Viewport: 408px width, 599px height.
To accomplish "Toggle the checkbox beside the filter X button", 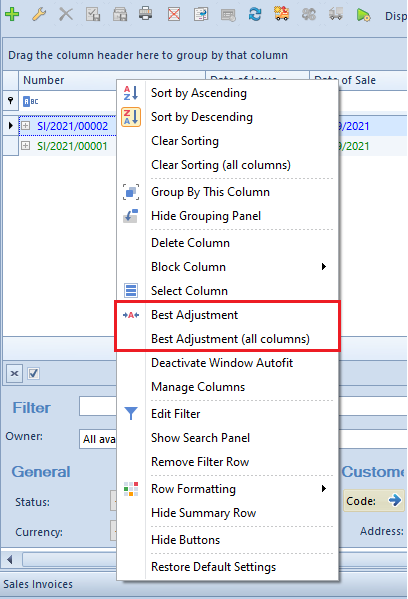I will pos(33,373).
